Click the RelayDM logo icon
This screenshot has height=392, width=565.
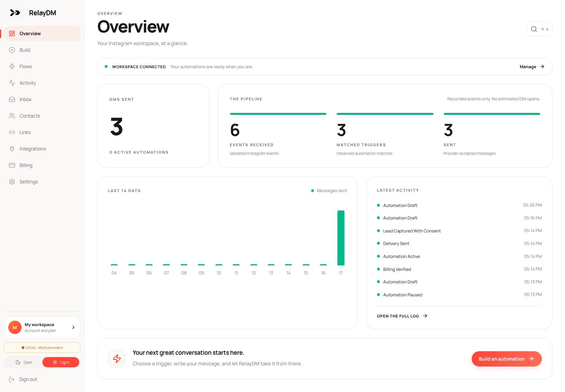click(15, 13)
